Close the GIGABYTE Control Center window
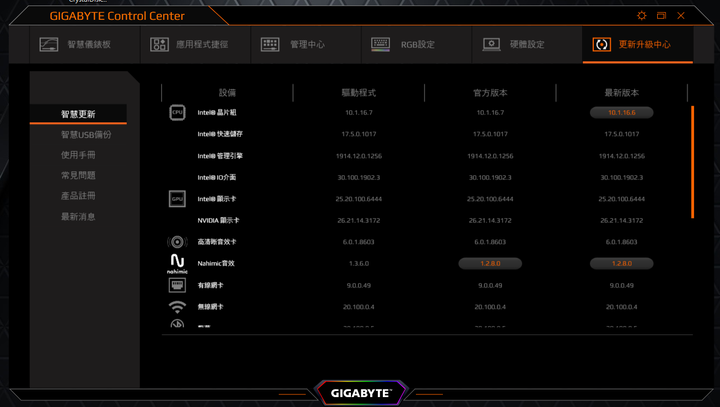 (x=681, y=16)
